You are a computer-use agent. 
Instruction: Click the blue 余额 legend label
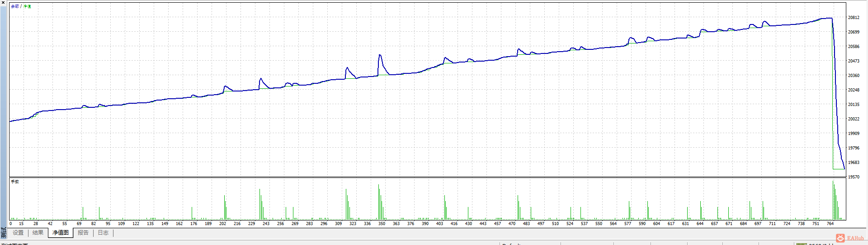coord(15,6)
